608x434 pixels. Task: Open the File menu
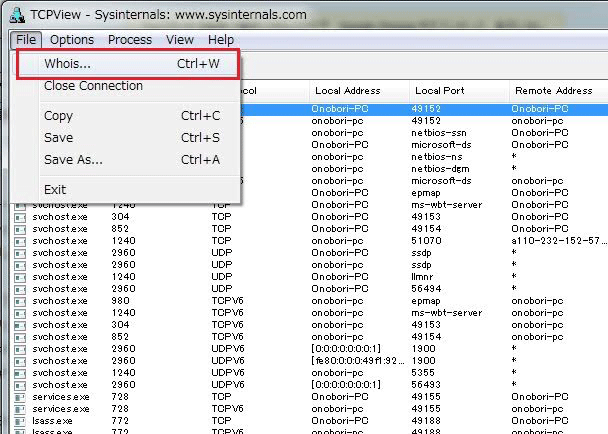coord(26,40)
